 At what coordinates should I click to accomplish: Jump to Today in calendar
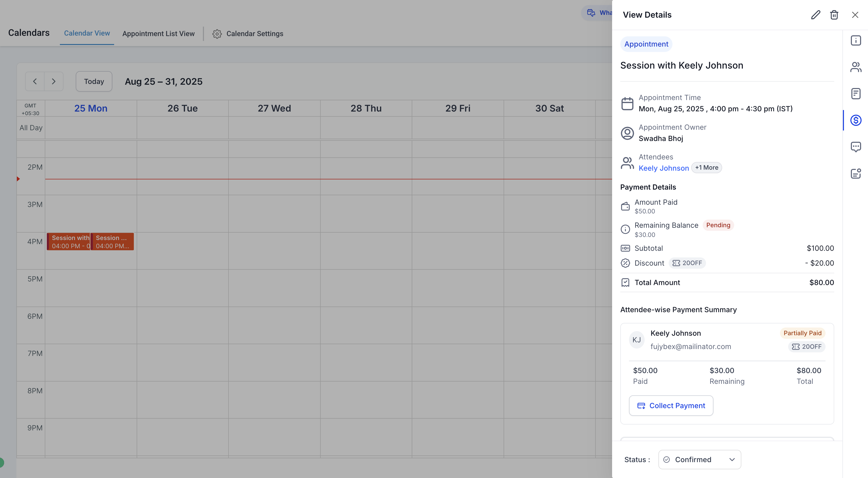94,82
